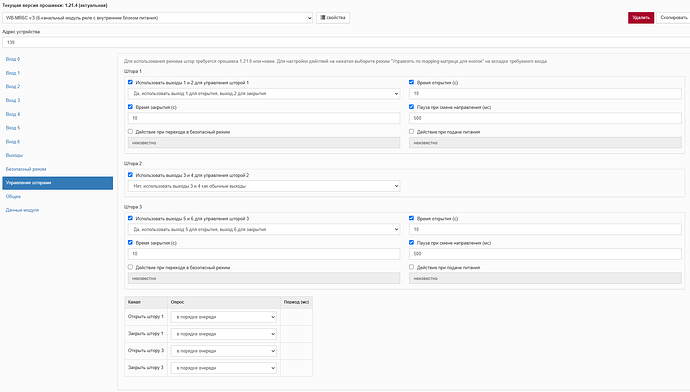
Task: Click the Штора 3 section heading
Action: pos(133,207)
